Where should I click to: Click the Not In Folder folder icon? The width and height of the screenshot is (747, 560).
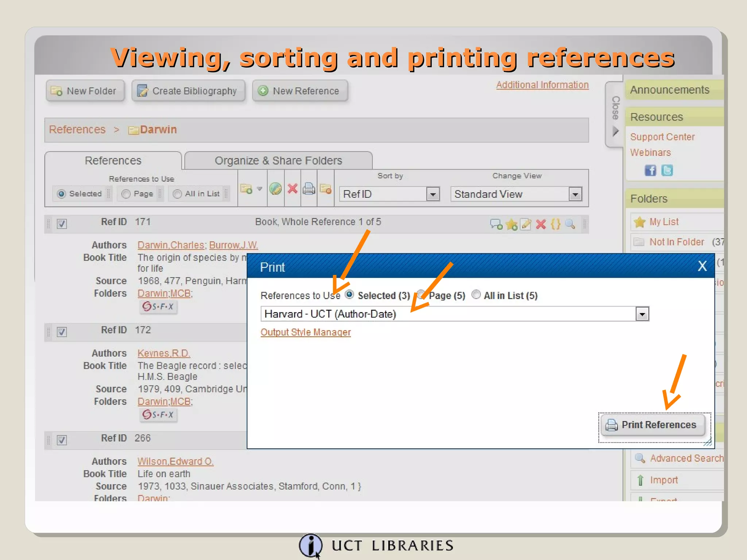639,242
